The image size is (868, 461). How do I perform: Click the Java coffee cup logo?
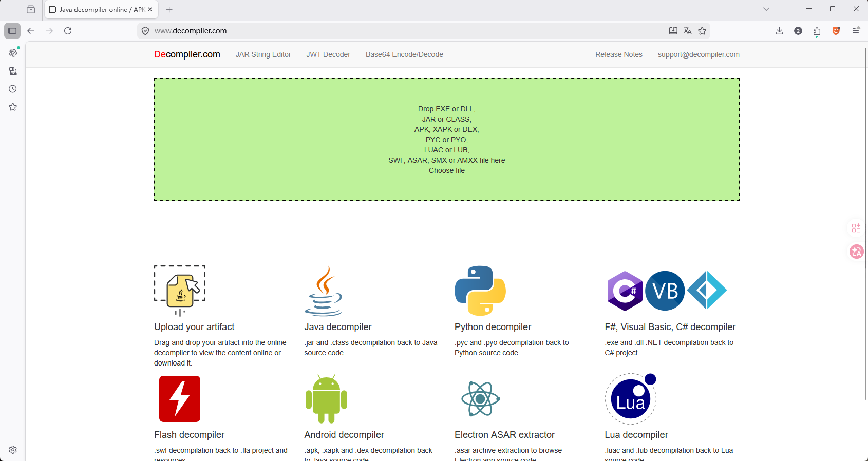(x=323, y=291)
